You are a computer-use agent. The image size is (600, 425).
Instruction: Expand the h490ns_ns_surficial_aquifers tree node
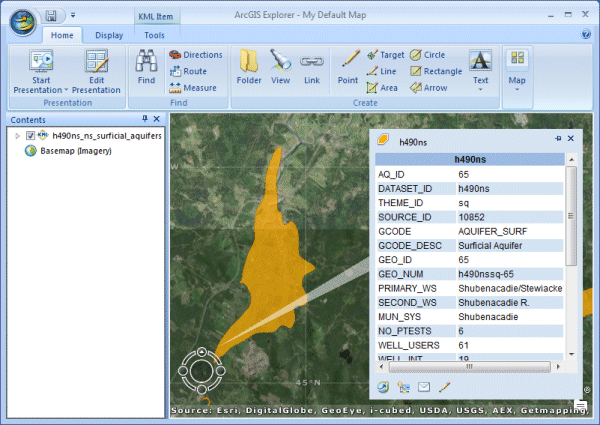click(17, 136)
